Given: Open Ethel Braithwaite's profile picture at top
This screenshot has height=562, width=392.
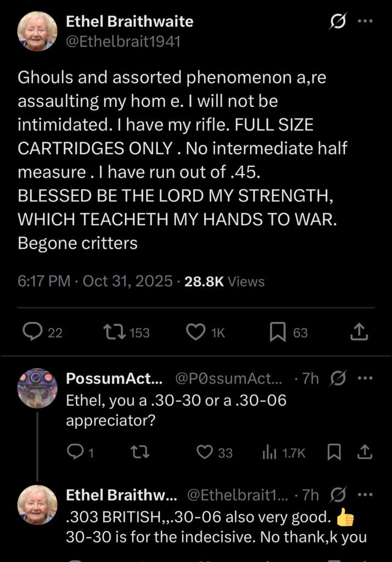Looking at the screenshot, I should point(37,31).
